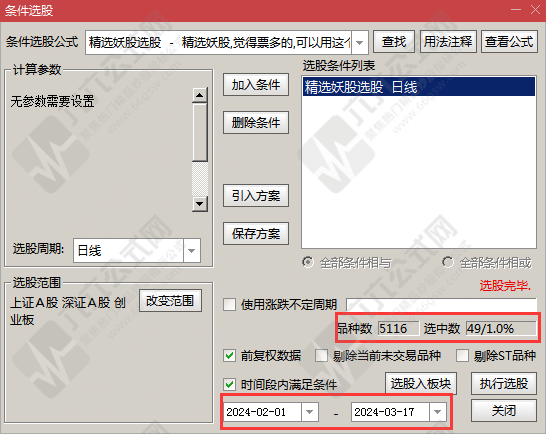Click the 无参数需要设置 text

click(x=52, y=102)
